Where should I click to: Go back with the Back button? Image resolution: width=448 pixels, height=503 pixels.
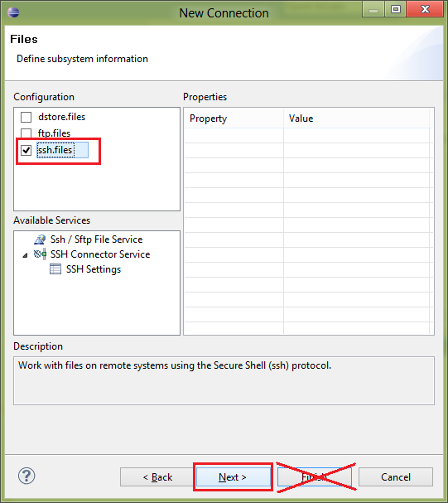pos(157,477)
